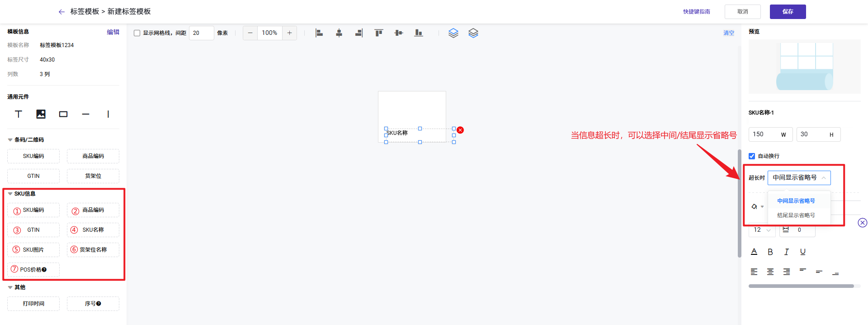Click the width input field showing 150
This screenshot has height=325, width=868.
pos(764,134)
